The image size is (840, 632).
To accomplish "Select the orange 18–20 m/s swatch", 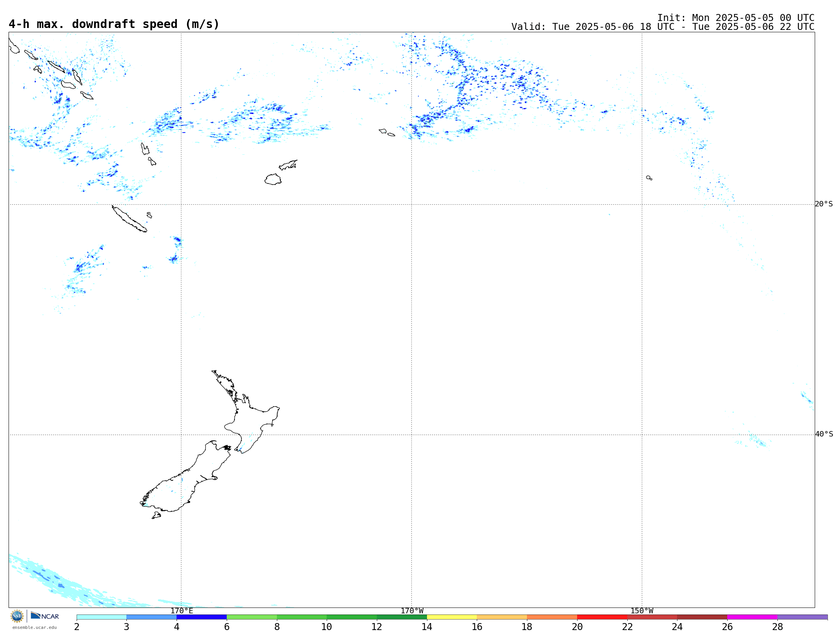I will pos(552,617).
